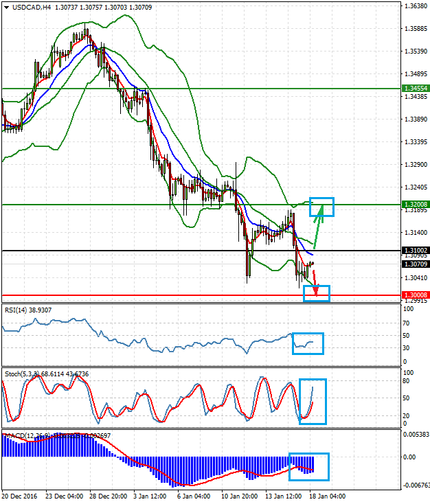Select the current price label 1.30709
Image resolution: width=430 pixels, height=504 pixels.
click(x=416, y=264)
